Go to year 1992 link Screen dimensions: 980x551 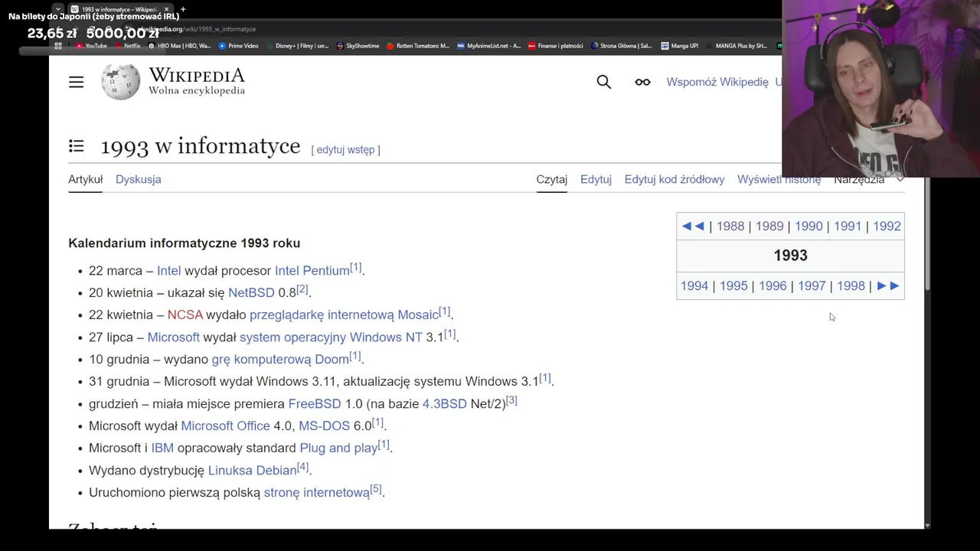[887, 226]
